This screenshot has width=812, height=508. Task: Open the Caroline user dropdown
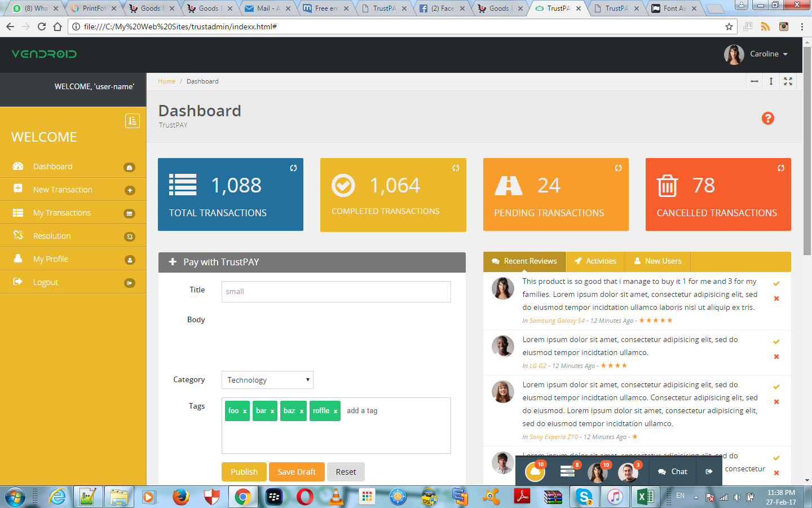point(757,54)
